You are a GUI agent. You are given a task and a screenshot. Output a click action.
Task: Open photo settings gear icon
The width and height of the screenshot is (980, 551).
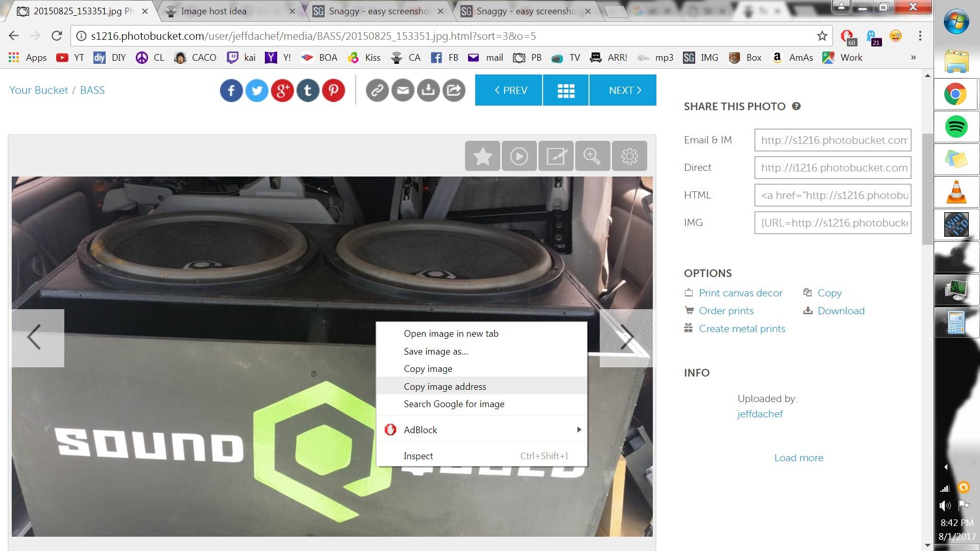[x=629, y=156]
